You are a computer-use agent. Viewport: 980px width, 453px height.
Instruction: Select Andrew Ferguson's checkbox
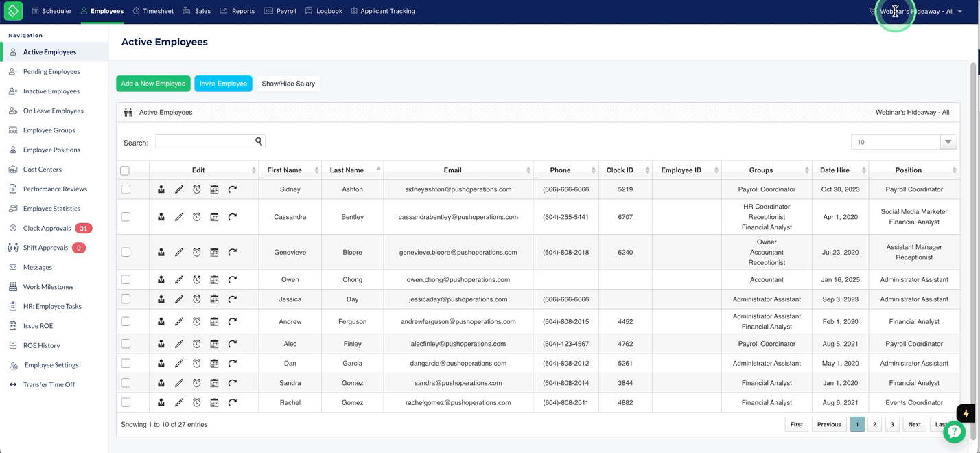click(126, 322)
